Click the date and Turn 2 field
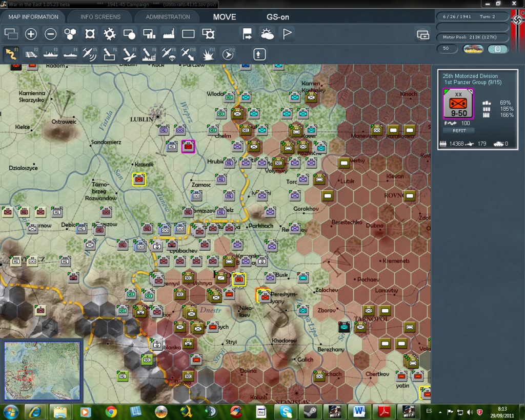The height and width of the screenshot is (420, 525). 472,16
